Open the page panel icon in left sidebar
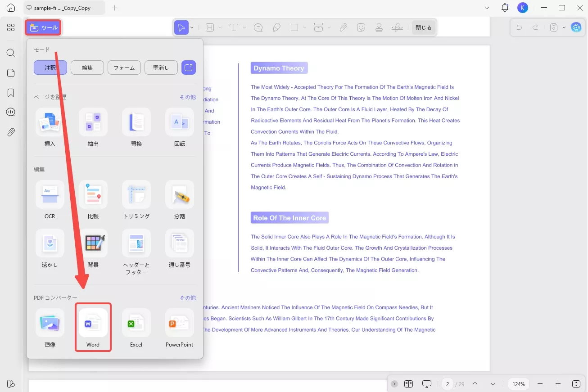 tap(11, 73)
